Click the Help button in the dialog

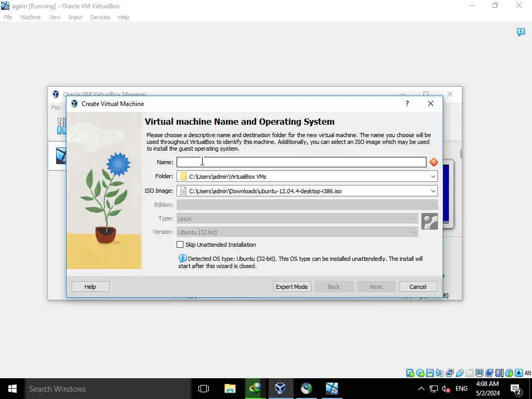pos(90,287)
